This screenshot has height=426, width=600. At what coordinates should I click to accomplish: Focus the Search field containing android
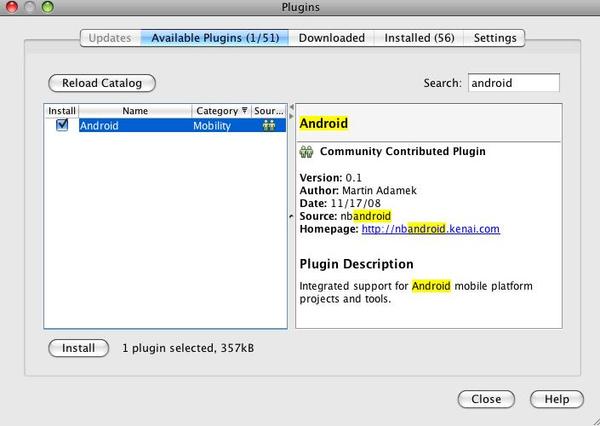click(x=514, y=83)
